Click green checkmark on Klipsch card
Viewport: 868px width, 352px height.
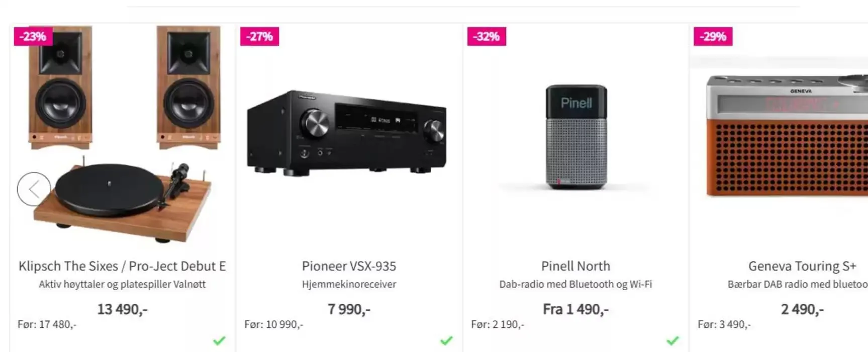click(219, 341)
